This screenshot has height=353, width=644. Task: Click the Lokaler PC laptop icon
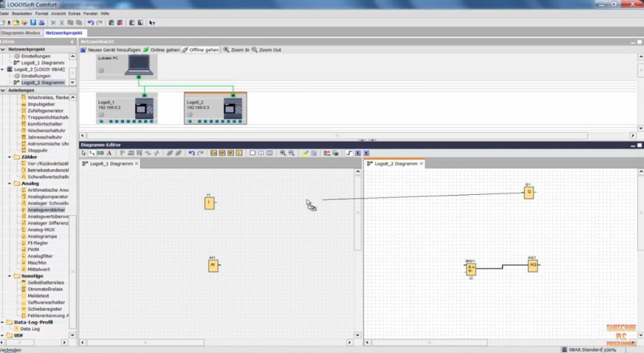click(137, 66)
